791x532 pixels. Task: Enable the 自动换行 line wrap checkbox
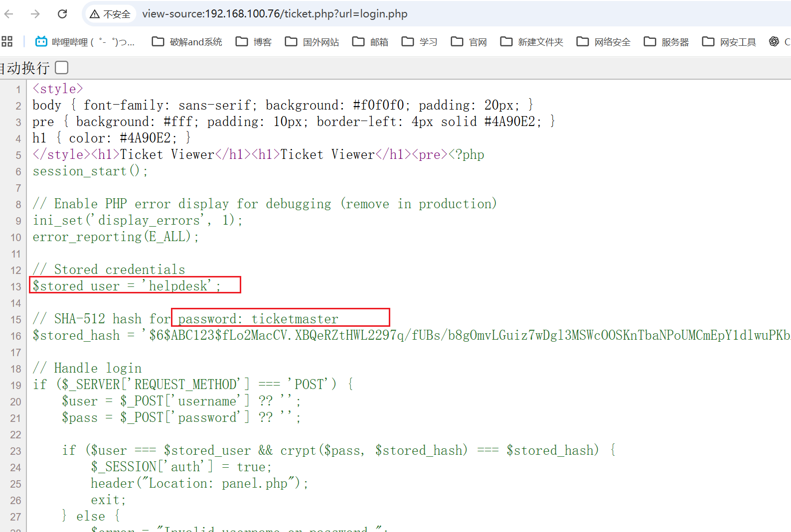click(x=61, y=67)
